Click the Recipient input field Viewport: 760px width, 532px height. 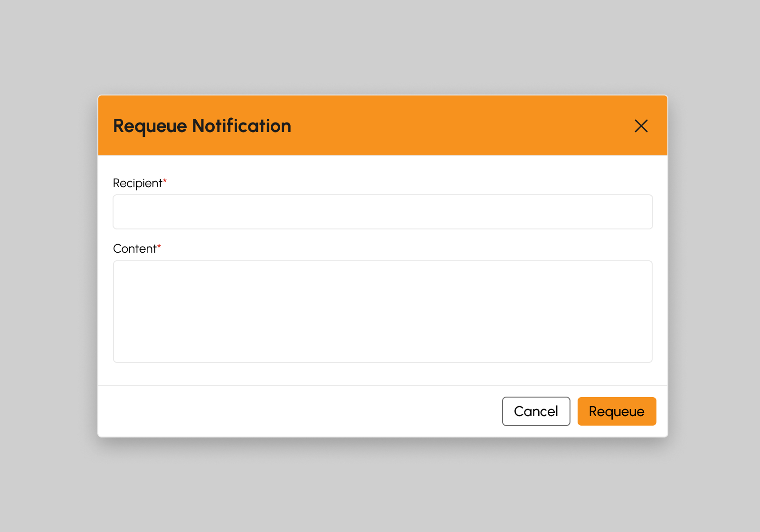tap(383, 212)
